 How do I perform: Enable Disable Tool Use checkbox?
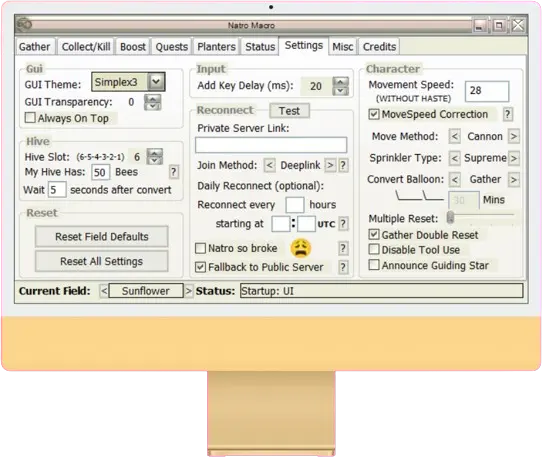coord(374,249)
